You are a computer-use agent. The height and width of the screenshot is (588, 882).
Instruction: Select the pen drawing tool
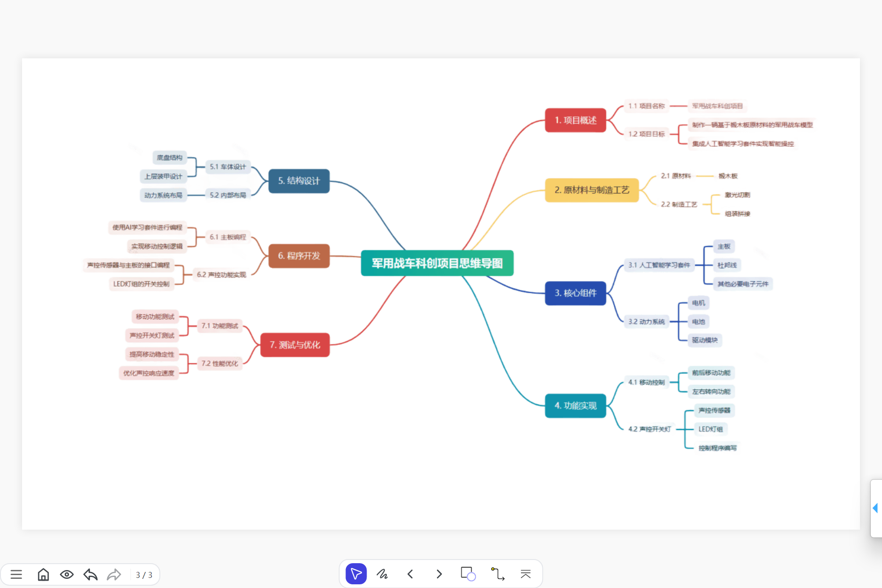click(x=382, y=574)
